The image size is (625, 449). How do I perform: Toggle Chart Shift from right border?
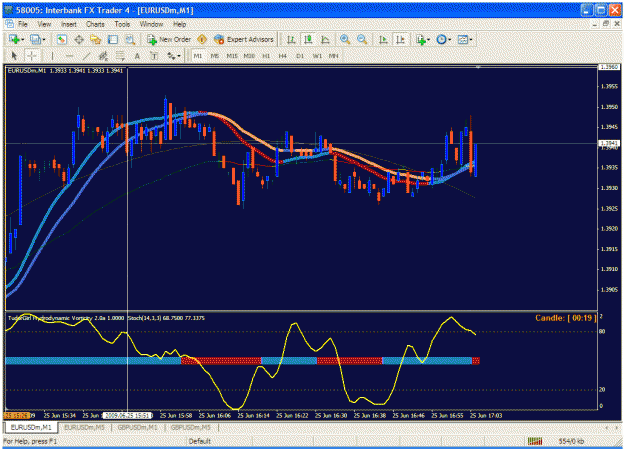coord(400,39)
